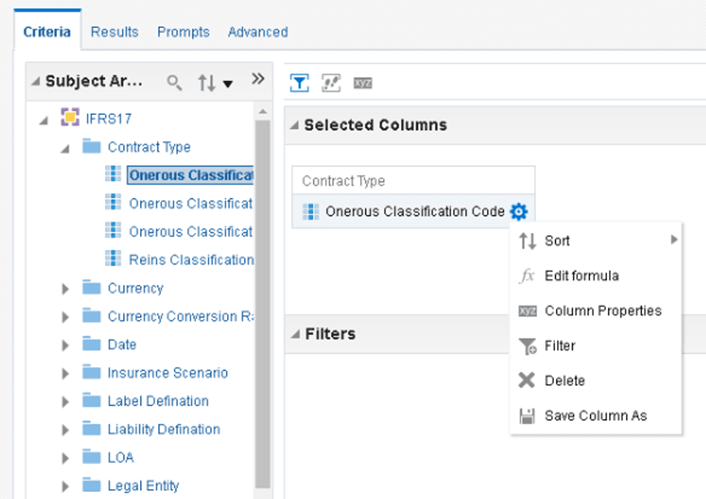The width and height of the screenshot is (706, 499).
Task: Click the filter icon in Selected Columns toolbar
Action: (299, 82)
